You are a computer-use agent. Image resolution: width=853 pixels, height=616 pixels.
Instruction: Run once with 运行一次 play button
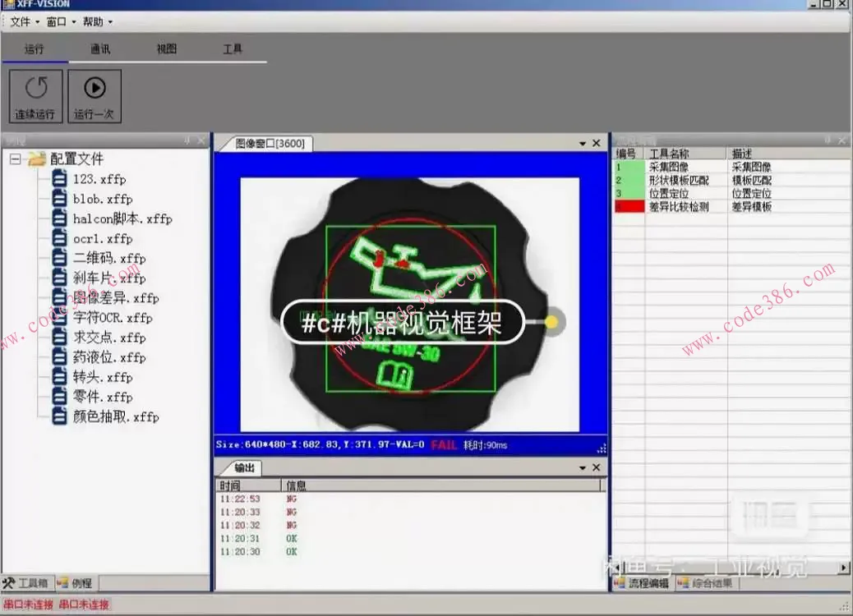[x=95, y=96]
